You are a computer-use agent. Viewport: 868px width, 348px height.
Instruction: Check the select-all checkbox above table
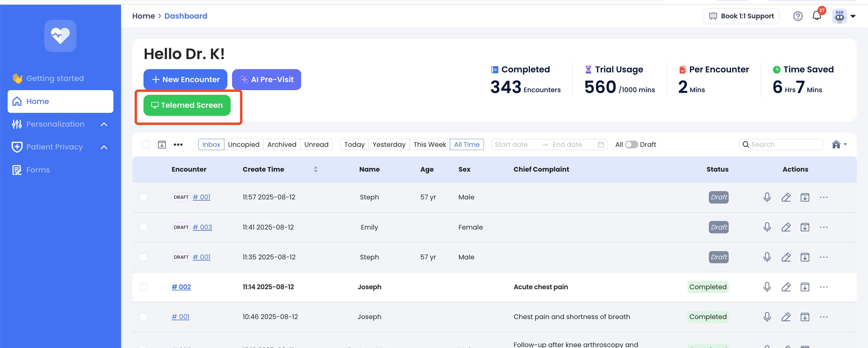[x=145, y=145]
